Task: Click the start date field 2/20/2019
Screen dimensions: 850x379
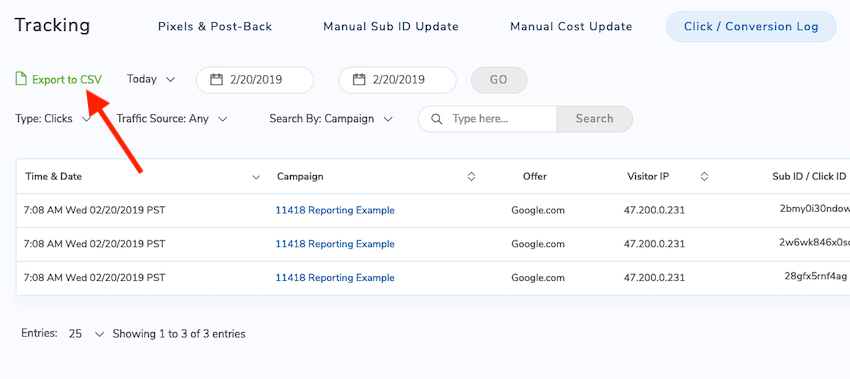Action: pos(255,80)
